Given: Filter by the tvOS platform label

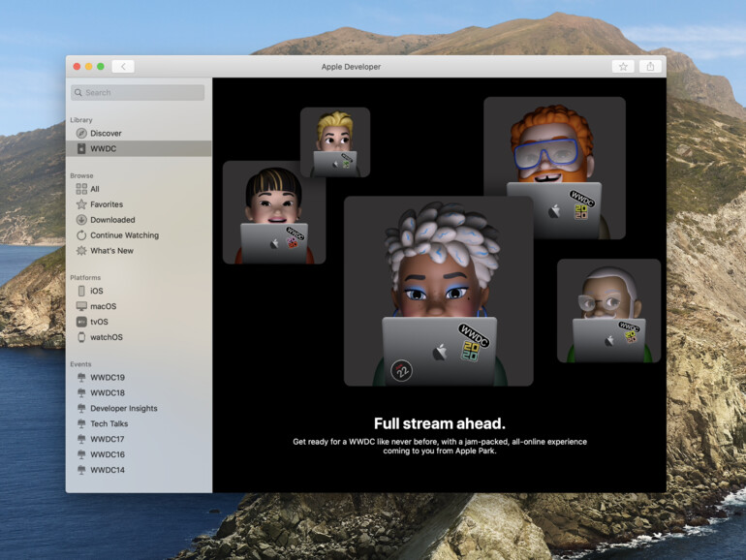Looking at the screenshot, I should click(x=99, y=322).
